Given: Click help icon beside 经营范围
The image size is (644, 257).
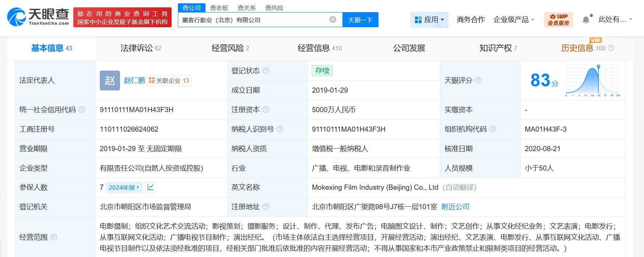Looking at the screenshot, I should coord(53,237).
